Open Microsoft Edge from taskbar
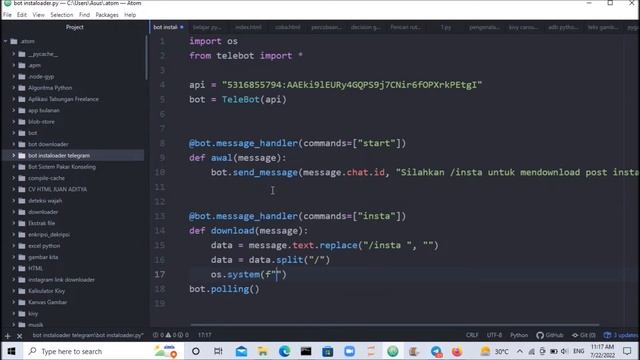640x360 pixels. 284,351
